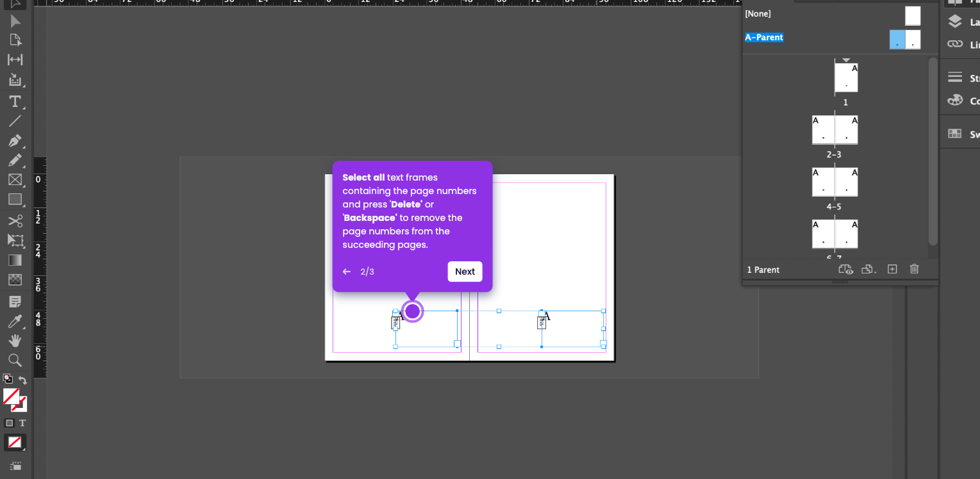Select right page of spread 4–5

[846, 182]
